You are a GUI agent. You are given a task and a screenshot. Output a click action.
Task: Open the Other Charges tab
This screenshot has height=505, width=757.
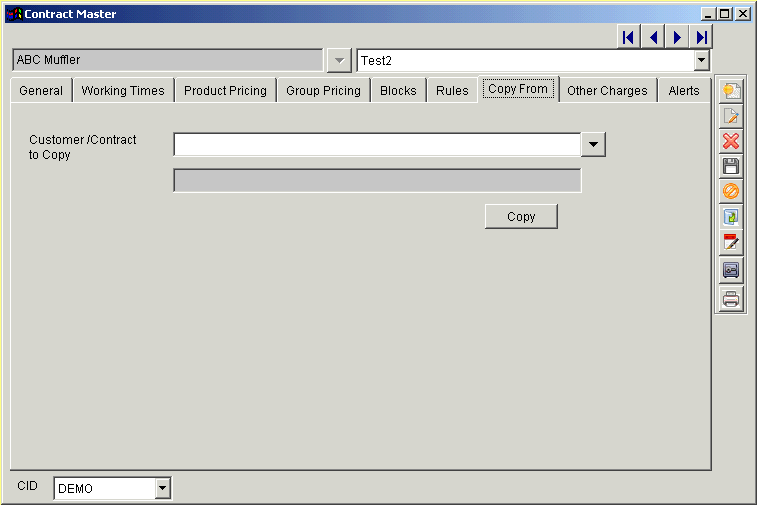(607, 90)
